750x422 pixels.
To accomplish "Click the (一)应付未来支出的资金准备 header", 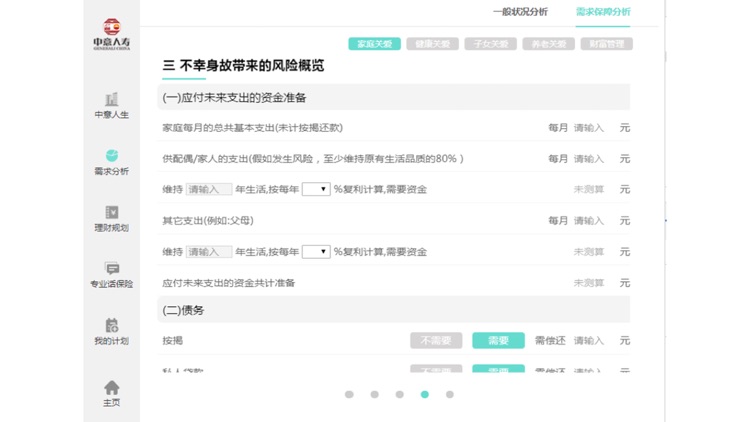I will pos(394,98).
